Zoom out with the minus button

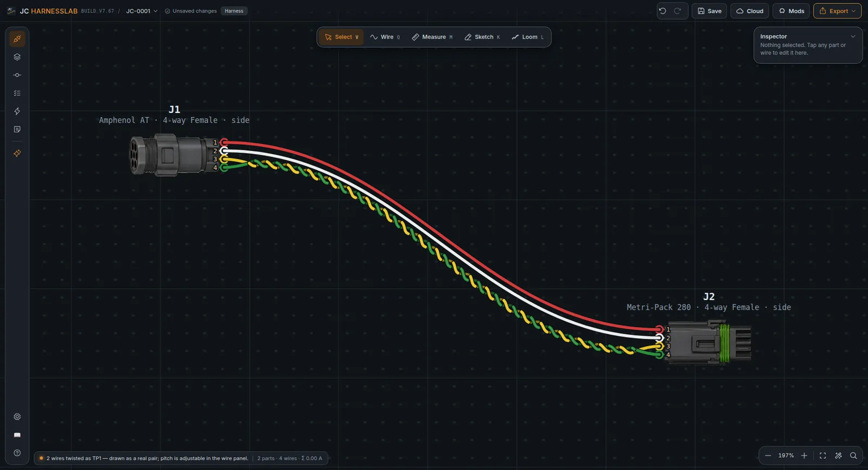(x=768, y=456)
